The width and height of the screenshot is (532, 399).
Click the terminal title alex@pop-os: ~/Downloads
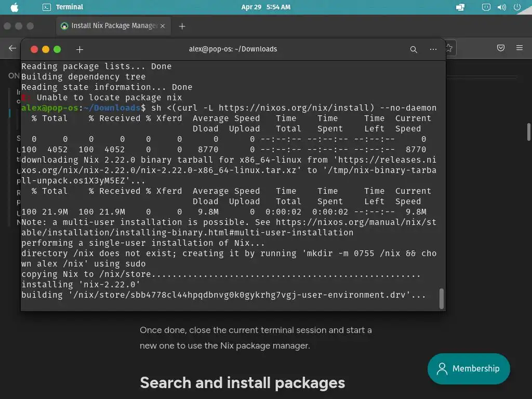tap(233, 49)
